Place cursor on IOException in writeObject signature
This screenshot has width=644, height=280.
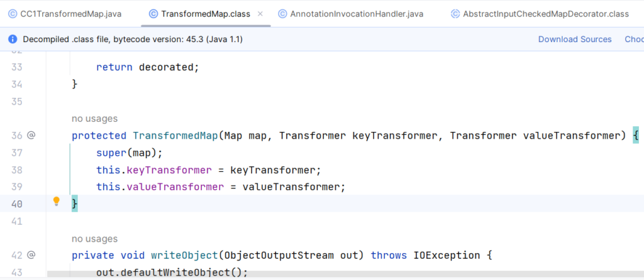click(x=441, y=255)
